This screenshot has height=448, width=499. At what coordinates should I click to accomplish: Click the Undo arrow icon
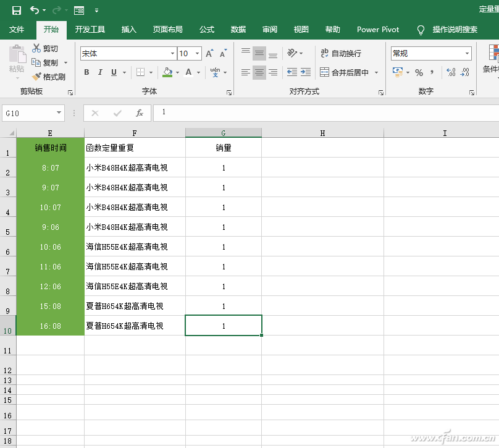point(35,11)
